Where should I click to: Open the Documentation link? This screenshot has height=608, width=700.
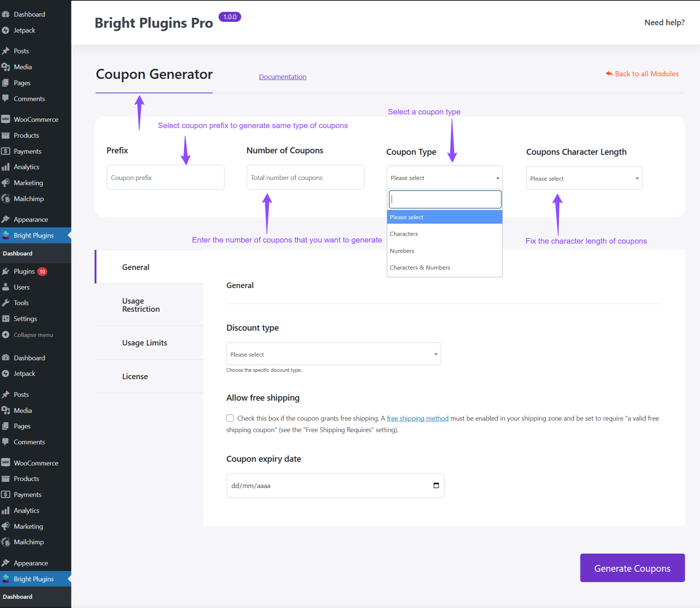pyautogui.click(x=282, y=77)
